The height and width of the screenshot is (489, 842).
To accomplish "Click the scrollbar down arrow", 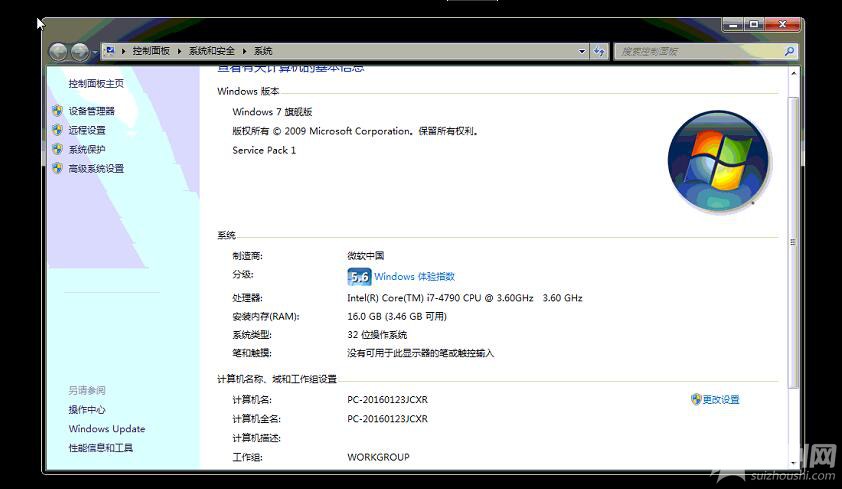I will (794, 462).
